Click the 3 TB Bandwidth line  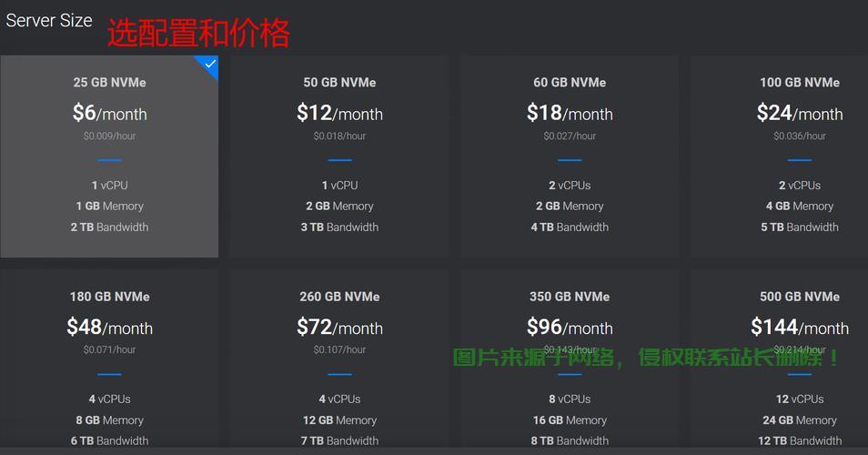click(339, 227)
